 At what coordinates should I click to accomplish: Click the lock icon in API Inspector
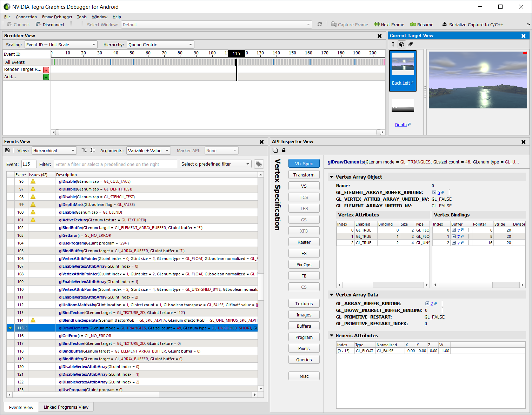pyautogui.click(x=284, y=150)
